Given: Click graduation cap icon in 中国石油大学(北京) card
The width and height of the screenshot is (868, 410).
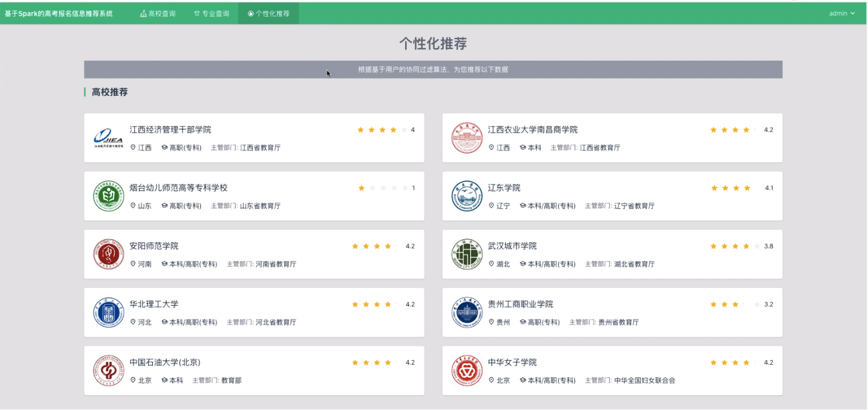Looking at the screenshot, I should tap(164, 381).
